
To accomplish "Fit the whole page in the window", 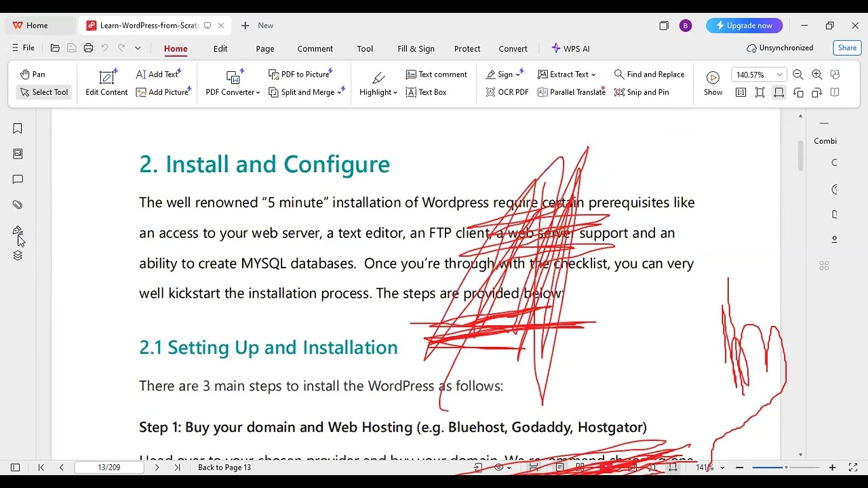I will point(759,92).
